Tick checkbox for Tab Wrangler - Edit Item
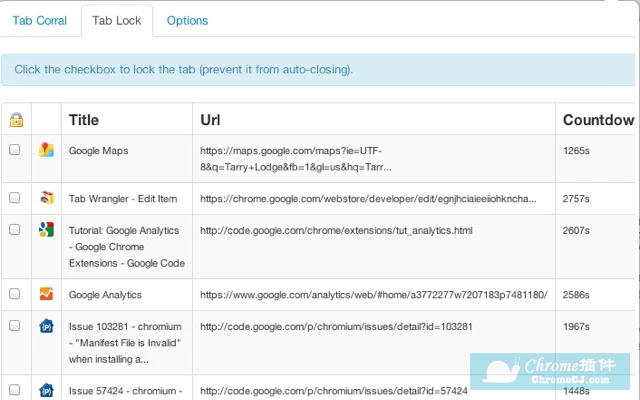640x400 pixels. click(15, 198)
